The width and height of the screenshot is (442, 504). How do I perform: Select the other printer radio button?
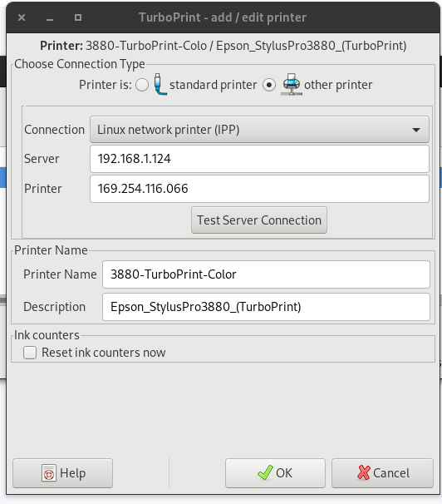(x=268, y=85)
